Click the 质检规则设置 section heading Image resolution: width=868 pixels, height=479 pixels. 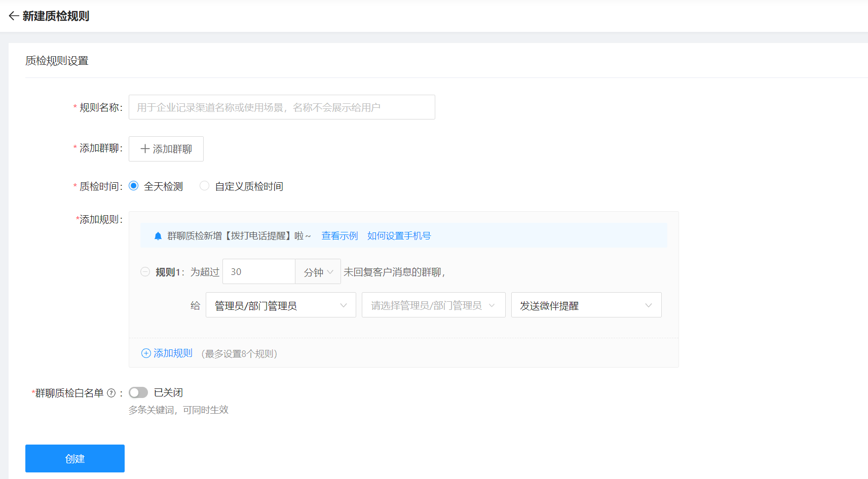(x=57, y=61)
